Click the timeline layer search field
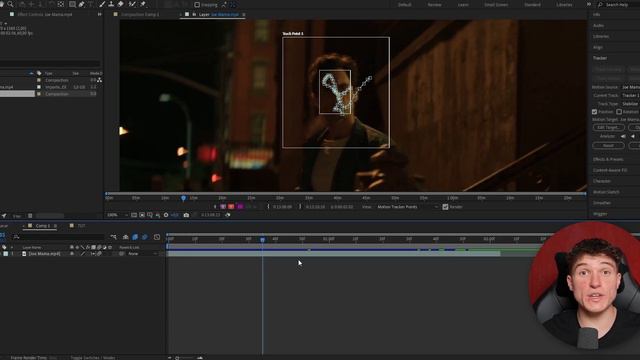This screenshot has height=360, width=640. pyautogui.click(x=59, y=237)
